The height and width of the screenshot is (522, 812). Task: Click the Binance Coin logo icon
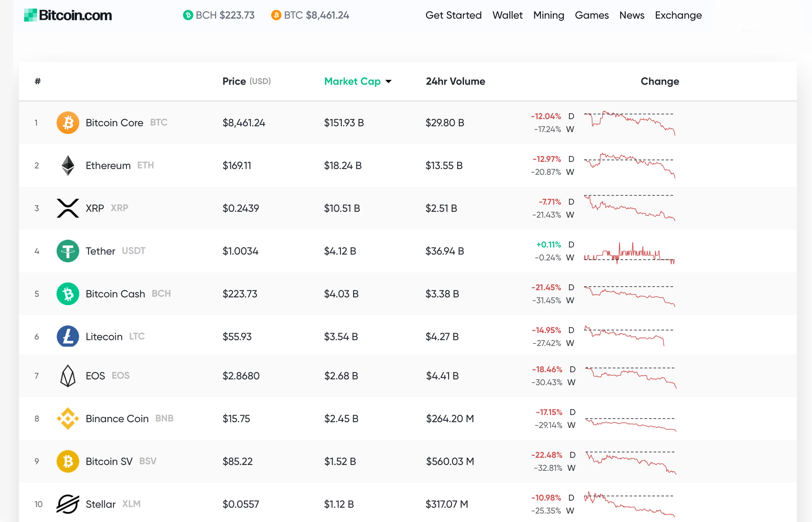[x=68, y=418]
